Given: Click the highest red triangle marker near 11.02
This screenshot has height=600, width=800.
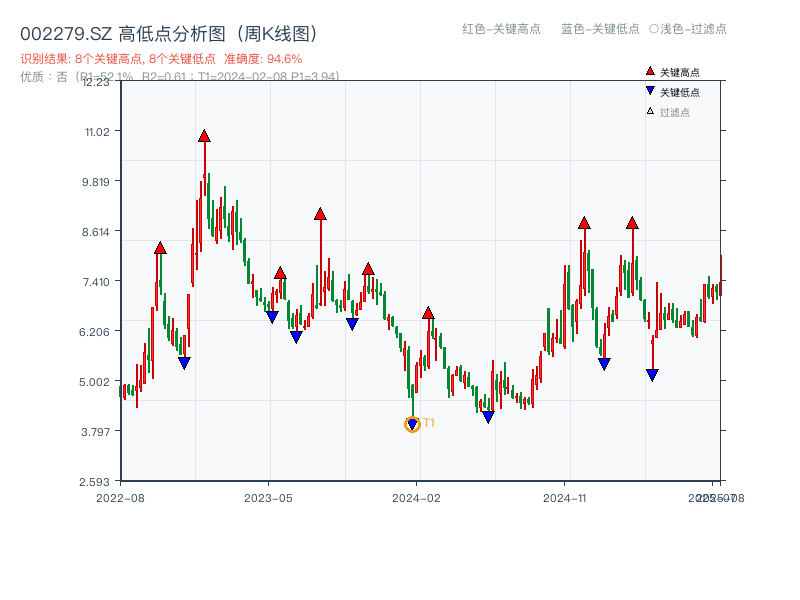Looking at the screenshot, I should (205, 136).
